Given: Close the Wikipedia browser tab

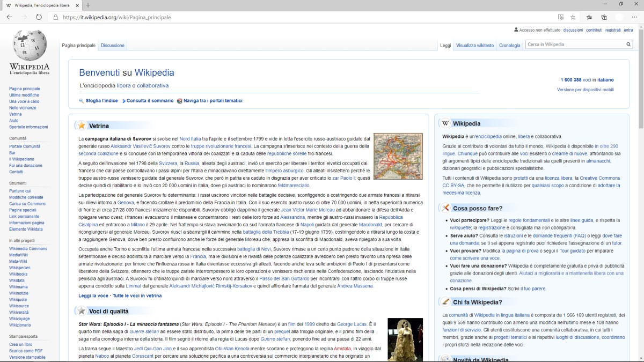Looking at the screenshot, I should tap(77, 5).
